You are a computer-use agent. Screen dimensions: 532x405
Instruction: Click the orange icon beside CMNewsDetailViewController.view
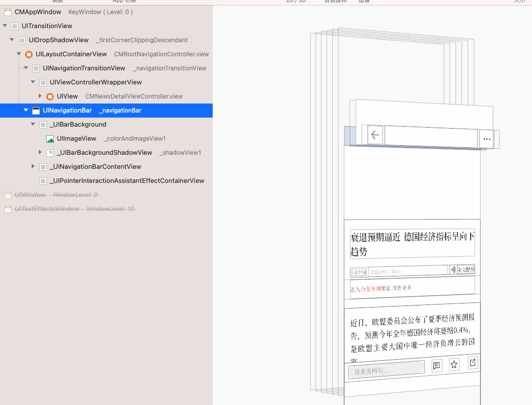pos(50,96)
